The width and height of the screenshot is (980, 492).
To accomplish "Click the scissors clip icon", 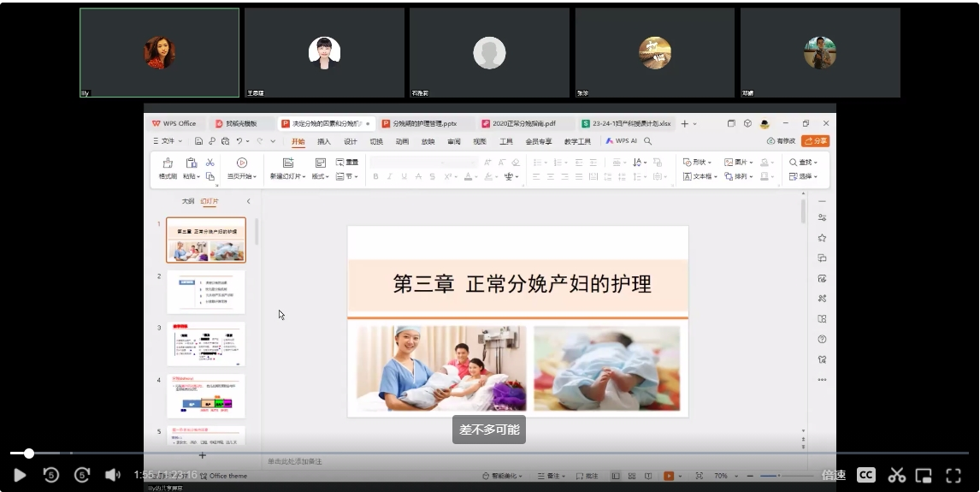I will [x=896, y=475].
